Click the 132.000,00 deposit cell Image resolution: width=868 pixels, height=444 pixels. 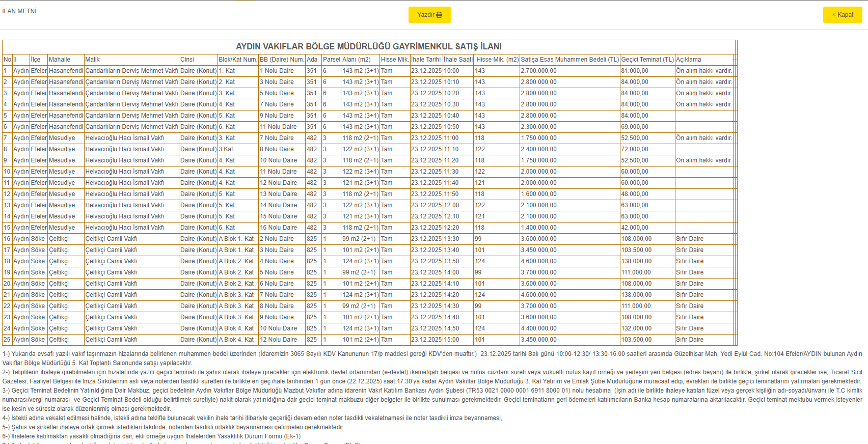[636, 328]
